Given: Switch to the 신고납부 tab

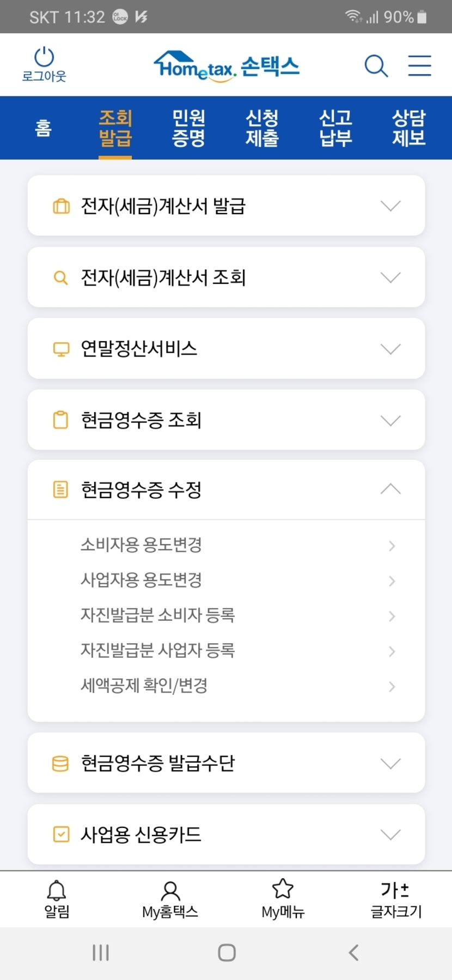Looking at the screenshot, I should [335, 128].
